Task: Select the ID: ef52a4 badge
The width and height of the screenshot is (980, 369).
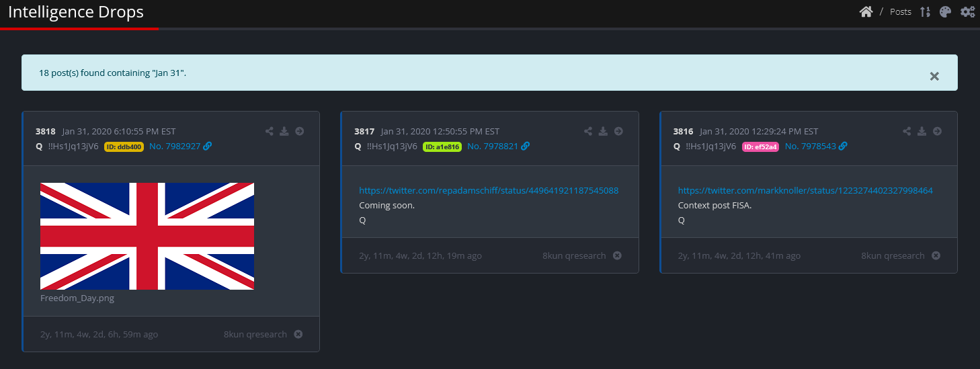Action: (760, 147)
